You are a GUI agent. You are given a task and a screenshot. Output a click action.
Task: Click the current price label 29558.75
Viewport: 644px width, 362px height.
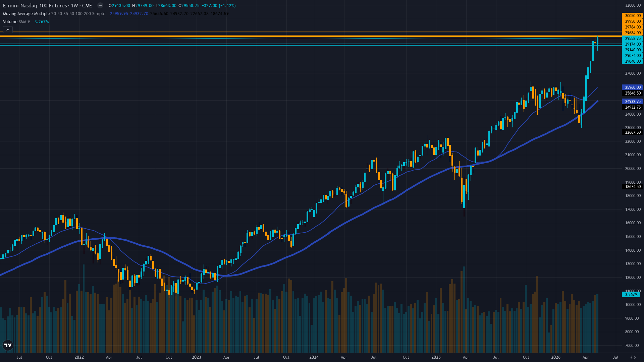632,39
